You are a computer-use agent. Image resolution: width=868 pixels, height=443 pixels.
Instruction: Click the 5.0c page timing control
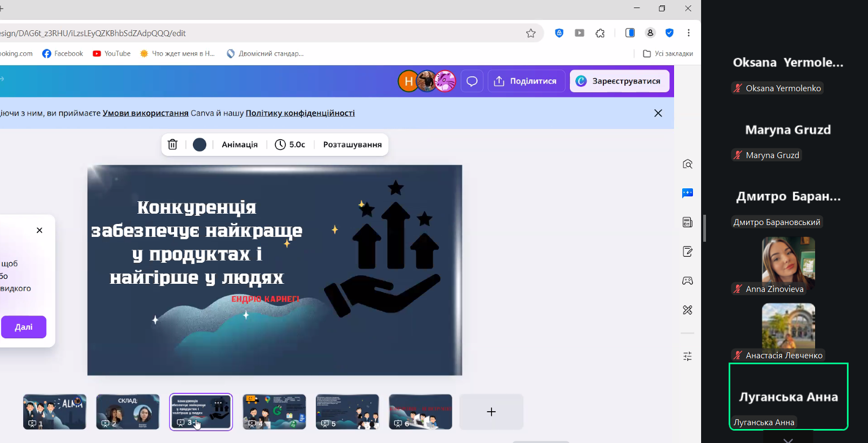tap(290, 145)
